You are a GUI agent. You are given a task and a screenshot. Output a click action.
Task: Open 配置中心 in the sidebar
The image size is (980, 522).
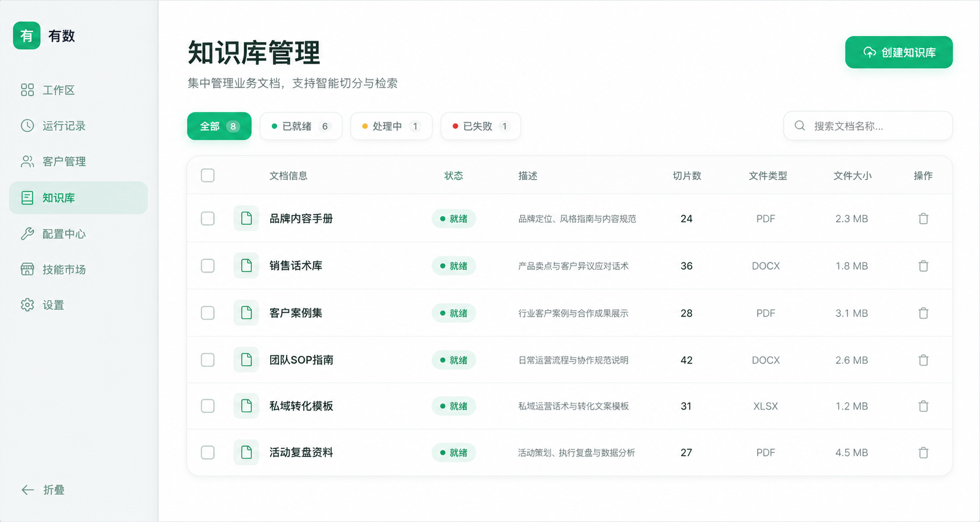78,234
